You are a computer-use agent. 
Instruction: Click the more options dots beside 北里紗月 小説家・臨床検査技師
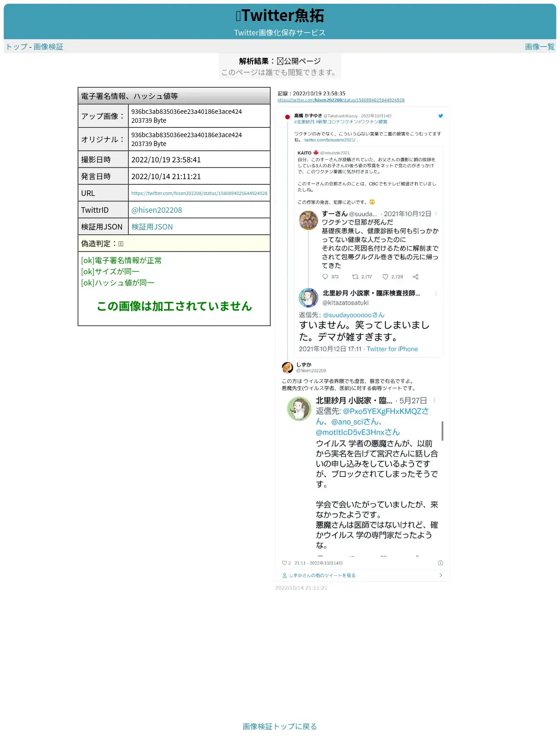coord(436,294)
